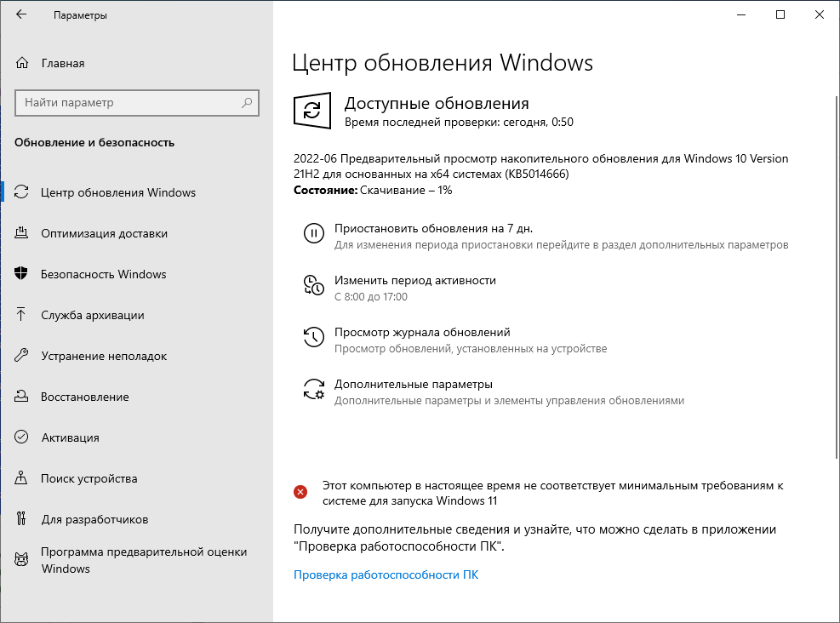Click the Home icon beside Главная
The width and height of the screenshot is (840, 623).
23,63
